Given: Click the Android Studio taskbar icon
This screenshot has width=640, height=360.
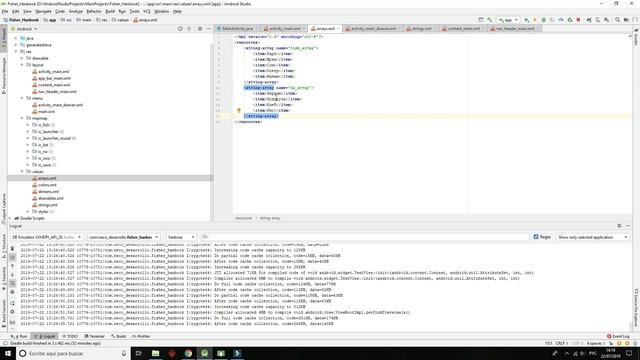Looking at the screenshot, I should click(x=204, y=353).
